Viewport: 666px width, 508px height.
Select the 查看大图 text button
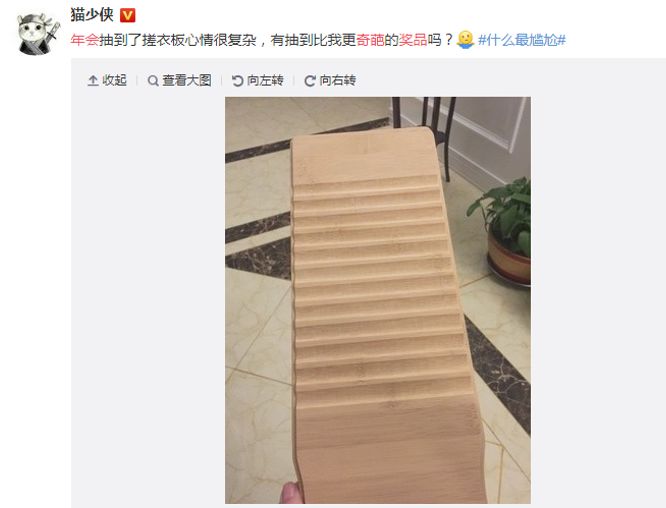click(186, 80)
